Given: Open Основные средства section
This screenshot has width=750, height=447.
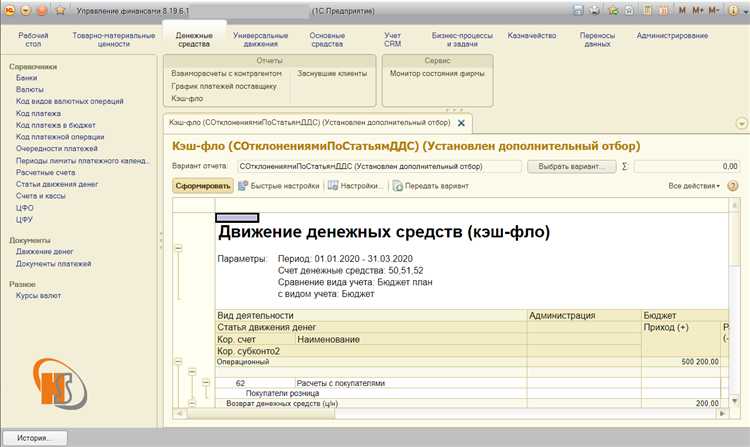Looking at the screenshot, I should (x=327, y=39).
